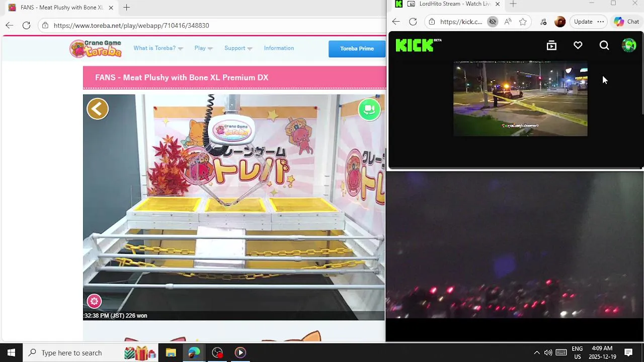Open the Toreba Crane Game logo home link
Viewport: 644px width, 362px height.
(96, 48)
